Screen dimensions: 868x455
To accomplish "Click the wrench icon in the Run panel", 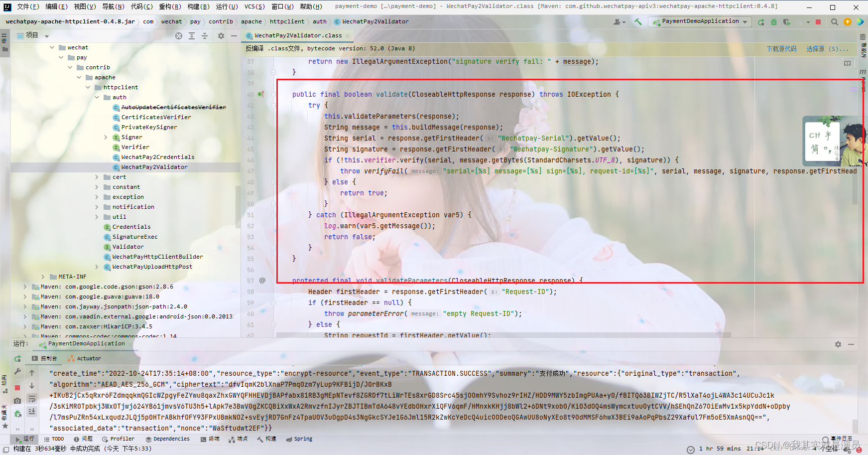I will coord(17,372).
